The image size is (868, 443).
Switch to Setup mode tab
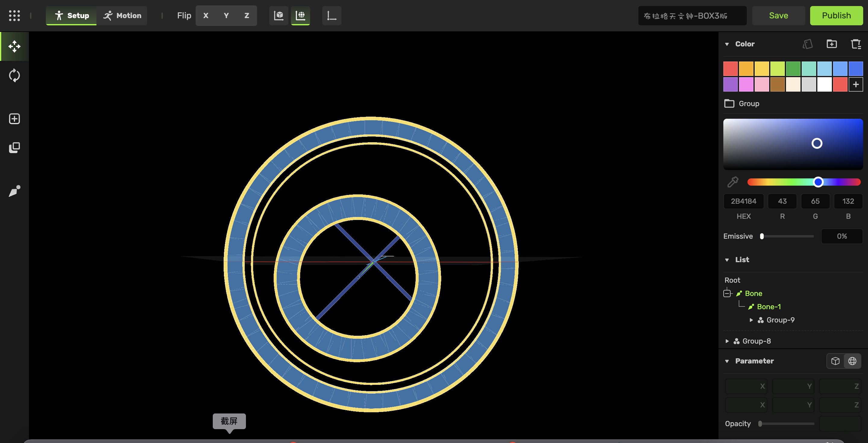click(72, 15)
